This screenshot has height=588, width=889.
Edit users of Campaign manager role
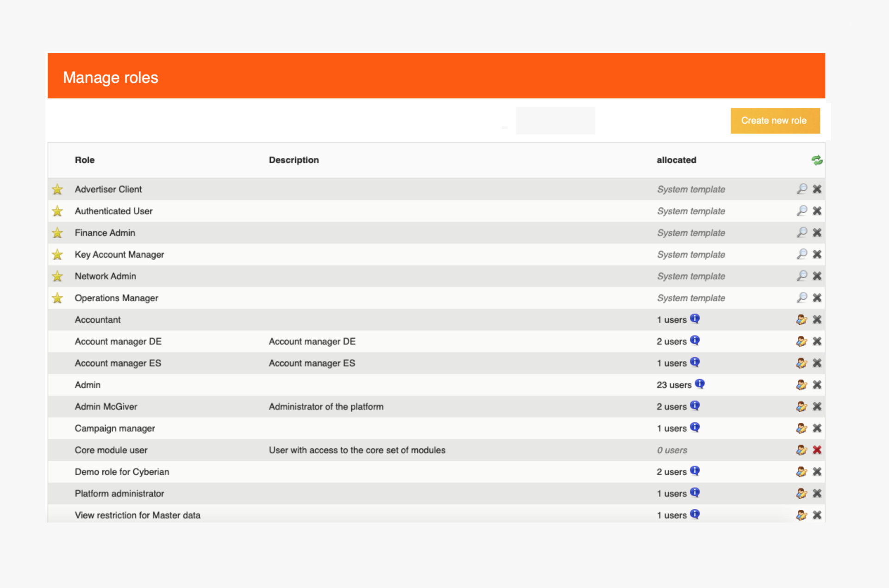coord(802,428)
